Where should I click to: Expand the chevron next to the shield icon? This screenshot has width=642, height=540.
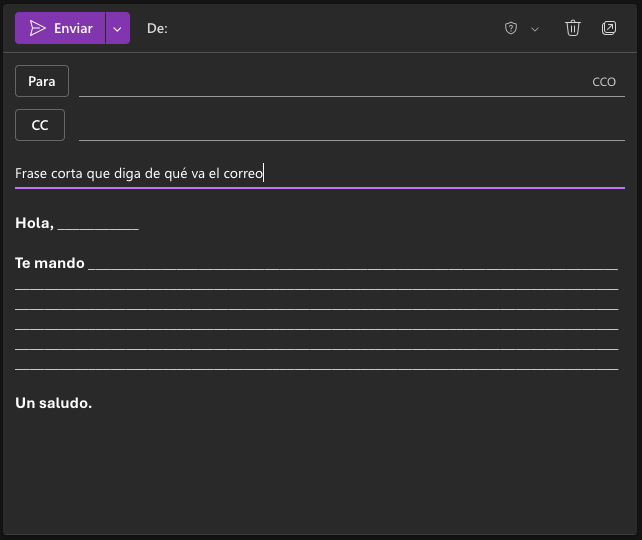tap(535, 29)
